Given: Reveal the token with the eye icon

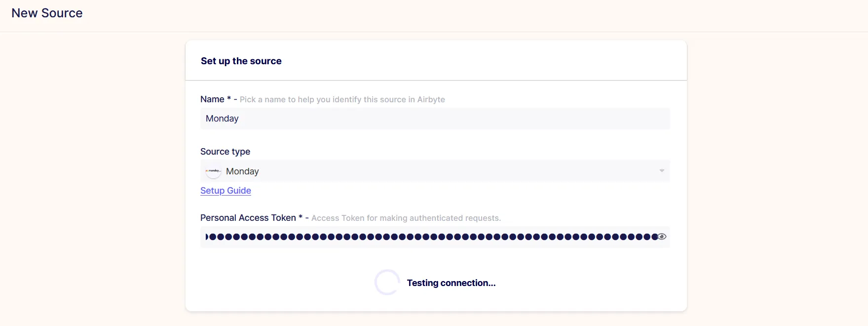Looking at the screenshot, I should tap(662, 237).
